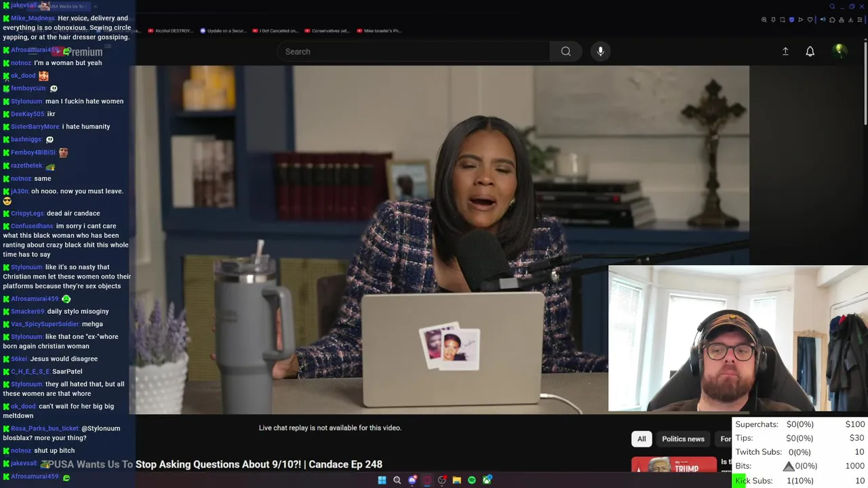Open 'Alcohol DESTROY...' bookmark
The image size is (868, 488).
pyautogui.click(x=170, y=30)
